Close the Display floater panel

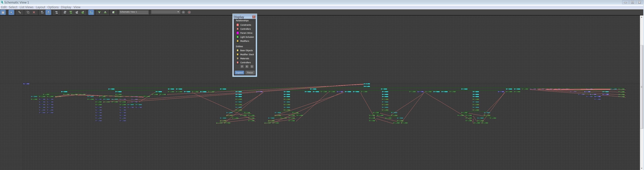[254, 17]
